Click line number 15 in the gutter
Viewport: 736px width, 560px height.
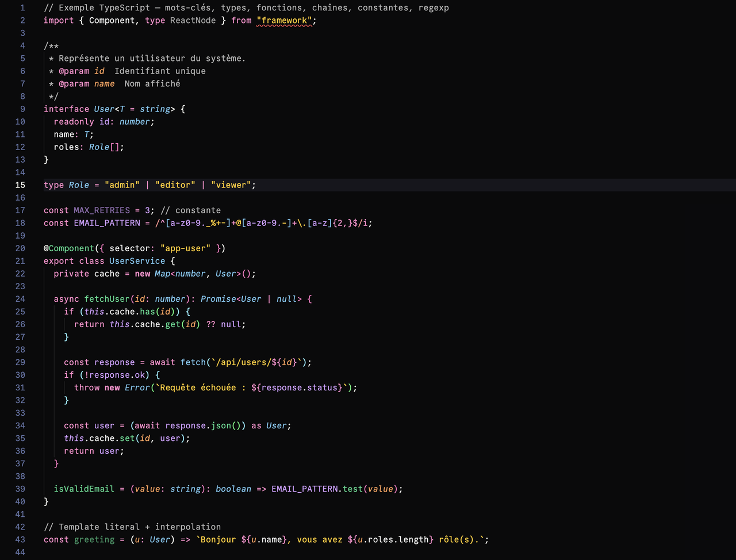tap(20, 185)
